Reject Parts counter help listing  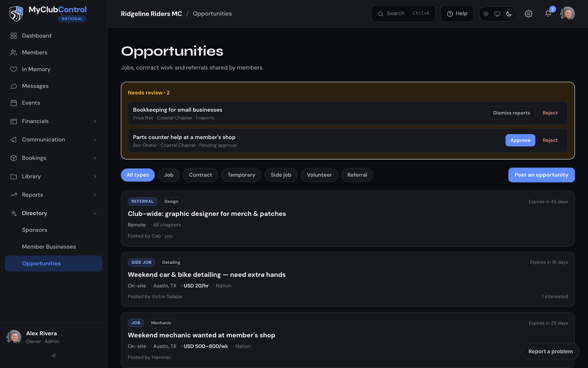click(550, 140)
